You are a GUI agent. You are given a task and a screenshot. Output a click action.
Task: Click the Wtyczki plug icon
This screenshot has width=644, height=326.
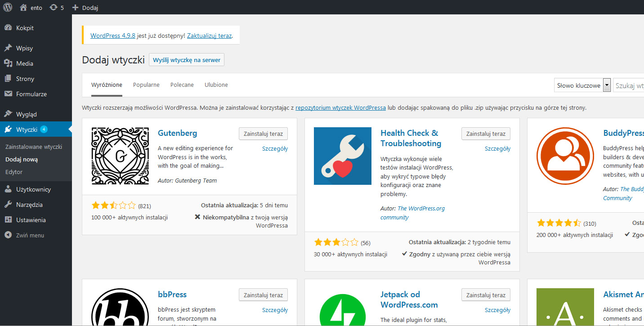click(x=8, y=130)
